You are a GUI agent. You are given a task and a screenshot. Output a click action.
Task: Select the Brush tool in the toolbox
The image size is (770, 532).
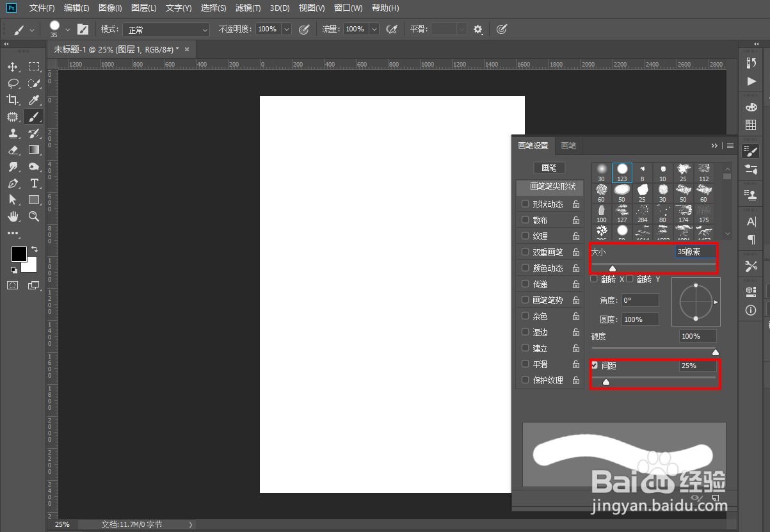coord(34,117)
